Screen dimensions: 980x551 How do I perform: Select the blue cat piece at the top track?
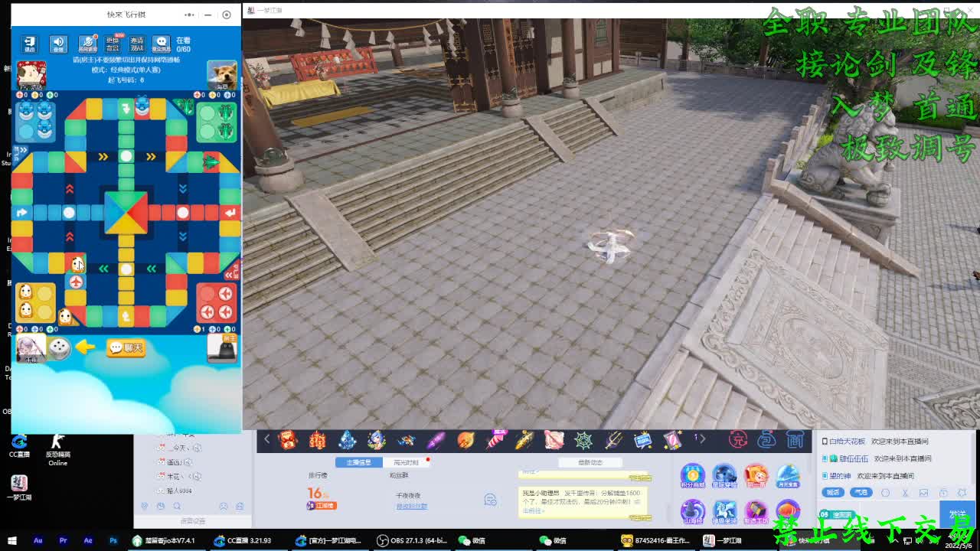(142, 106)
